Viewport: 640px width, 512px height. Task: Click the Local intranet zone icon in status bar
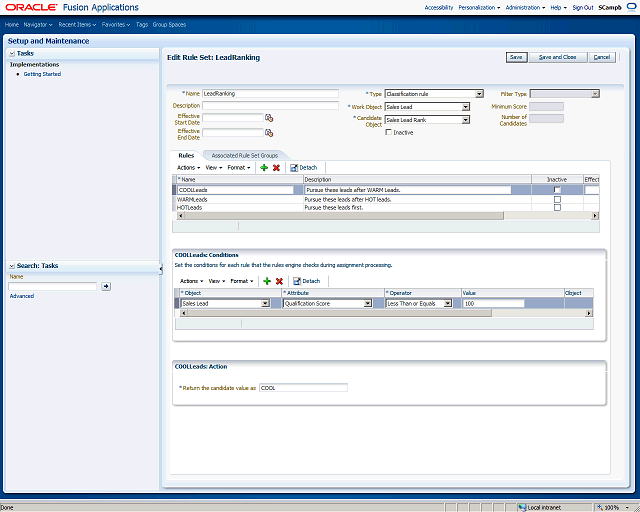(522, 508)
